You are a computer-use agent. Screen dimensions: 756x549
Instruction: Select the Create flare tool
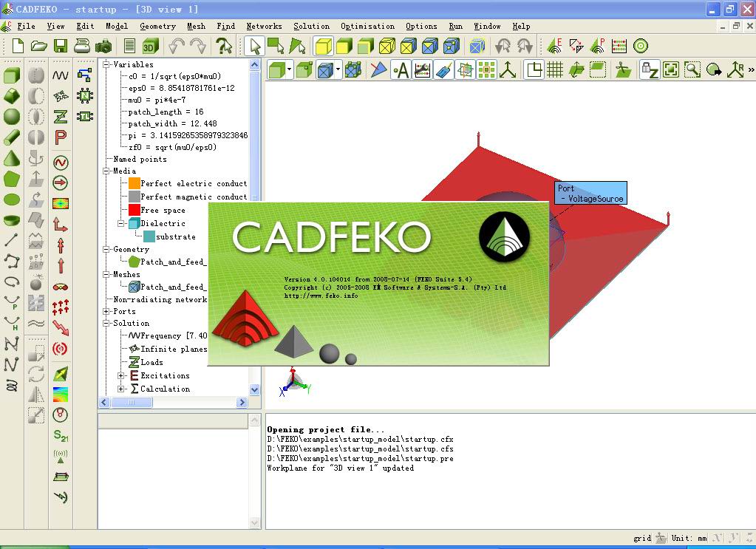pos(12,96)
